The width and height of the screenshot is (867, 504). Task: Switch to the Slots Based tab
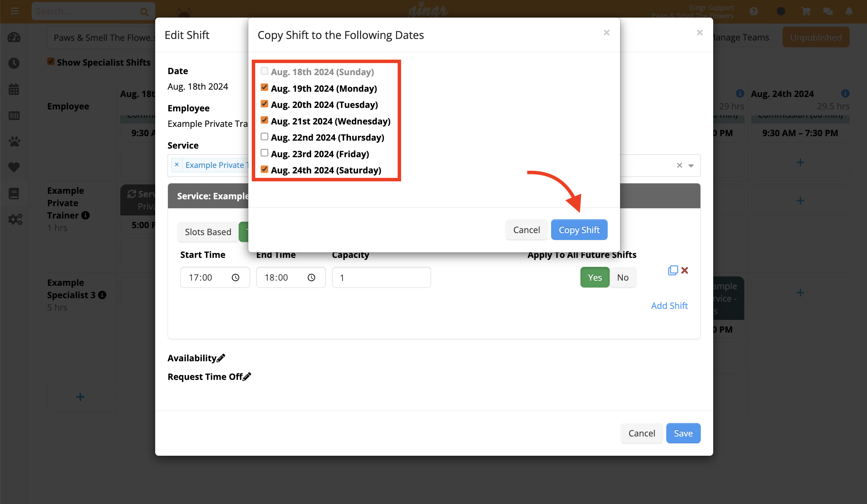[x=208, y=232]
